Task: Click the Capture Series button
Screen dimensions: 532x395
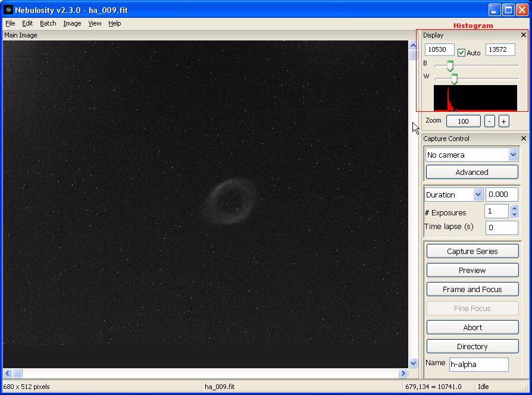Action: click(x=472, y=251)
